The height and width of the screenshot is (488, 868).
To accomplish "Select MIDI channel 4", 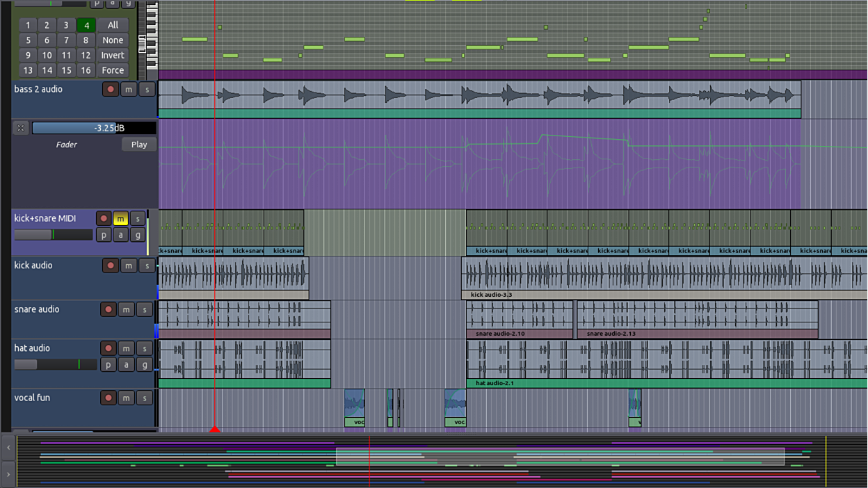I will (86, 25).
